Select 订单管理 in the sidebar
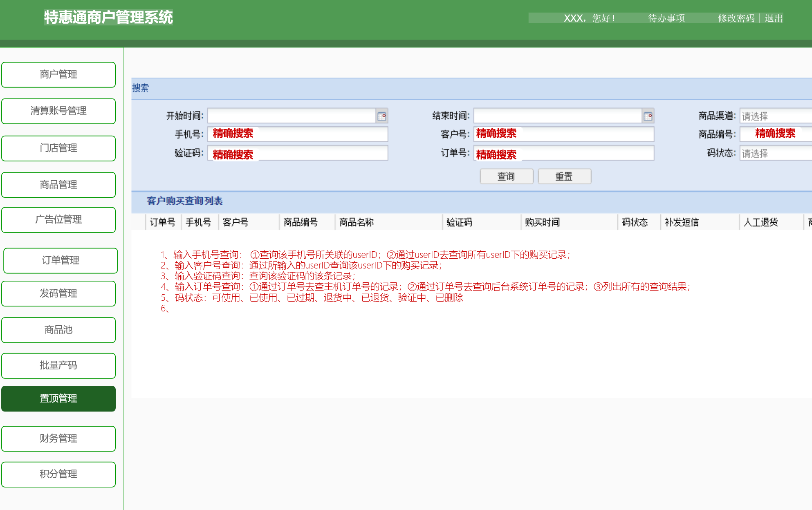This screenshot has height=510, width=812. pyautogui.click(x=61, y=261)
